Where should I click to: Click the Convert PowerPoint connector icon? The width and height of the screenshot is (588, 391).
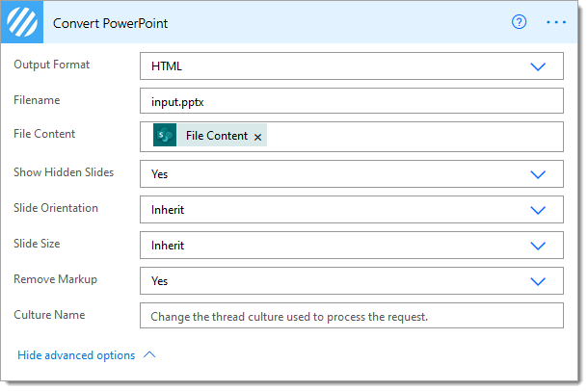pyautogui.click(x=22, y=22)
